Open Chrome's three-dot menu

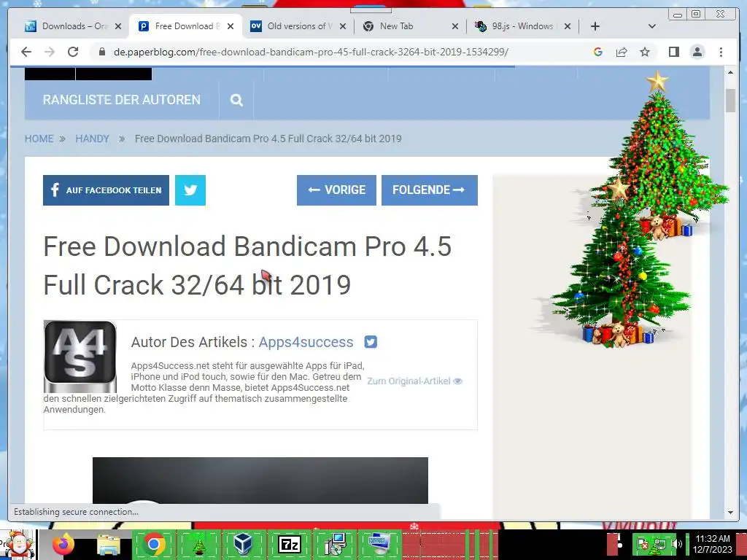pos(721,52)
